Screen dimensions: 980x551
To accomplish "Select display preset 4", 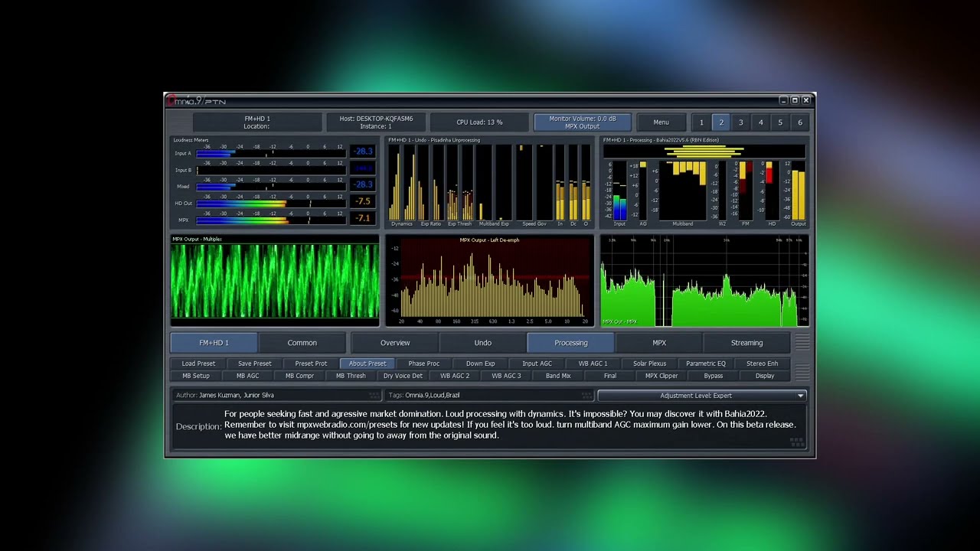I will click(x=760, y=122).
